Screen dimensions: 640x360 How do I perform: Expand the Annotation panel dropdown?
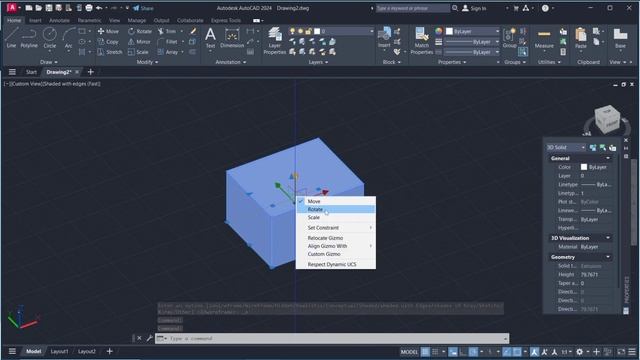pos(231,62)
